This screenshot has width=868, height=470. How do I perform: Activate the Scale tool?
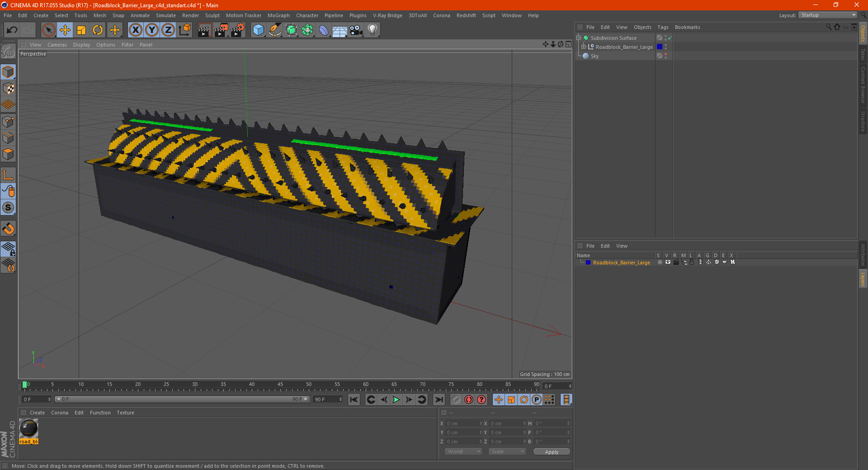[81, 30]
